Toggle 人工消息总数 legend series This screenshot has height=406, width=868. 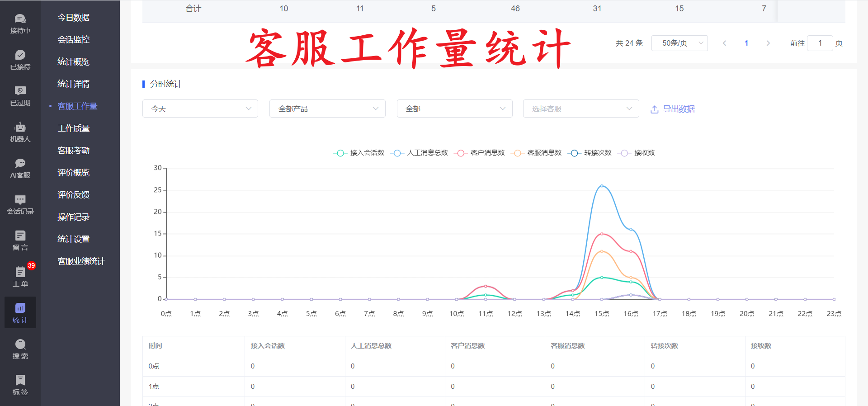pyautogui.click(x=419, y=153)
